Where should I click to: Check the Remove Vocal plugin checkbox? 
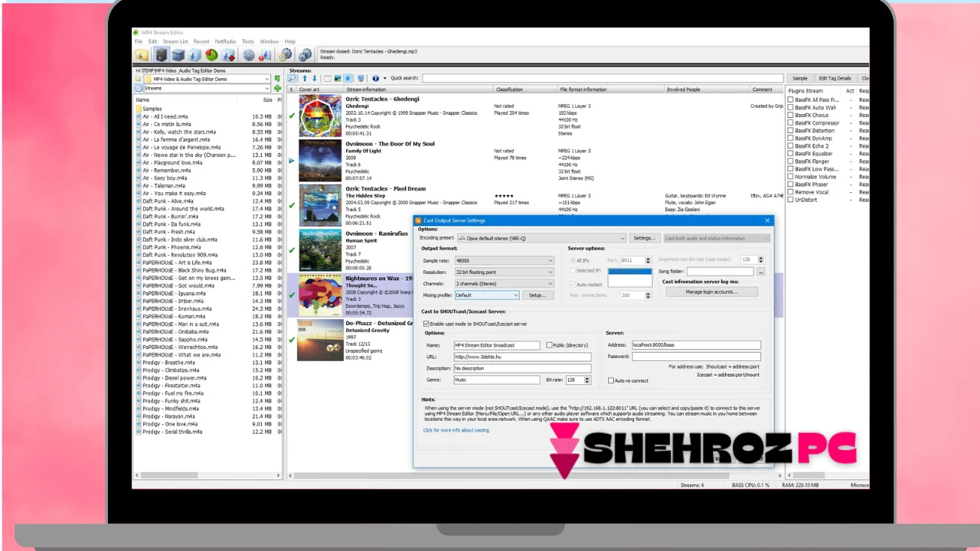(x=791, y=192)
